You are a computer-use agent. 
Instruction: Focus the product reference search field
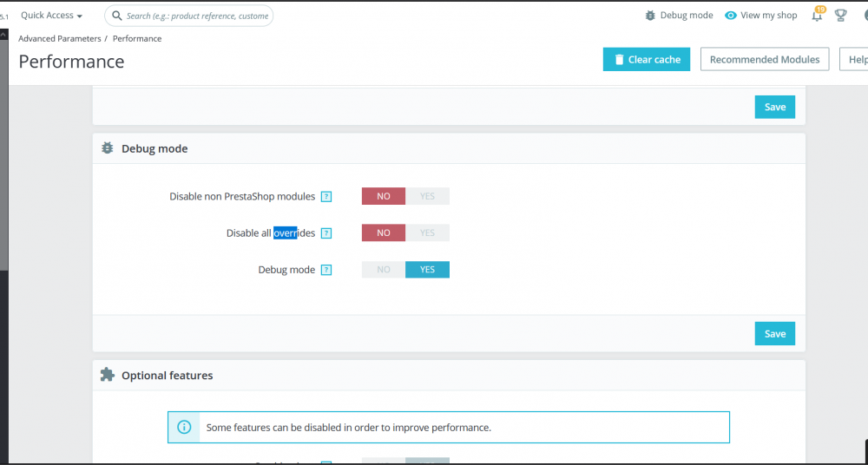(x=197, y=16)
